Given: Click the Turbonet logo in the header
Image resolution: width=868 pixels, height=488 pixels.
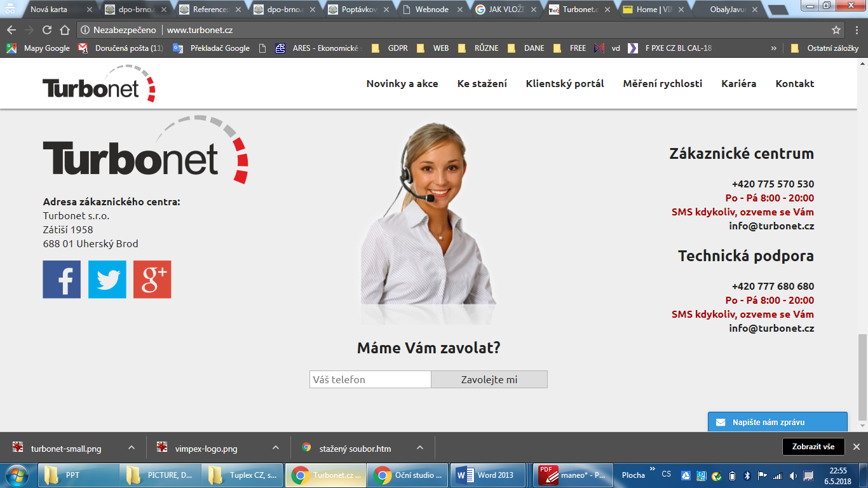Looking at the screenshot, I should pos(99,84).
